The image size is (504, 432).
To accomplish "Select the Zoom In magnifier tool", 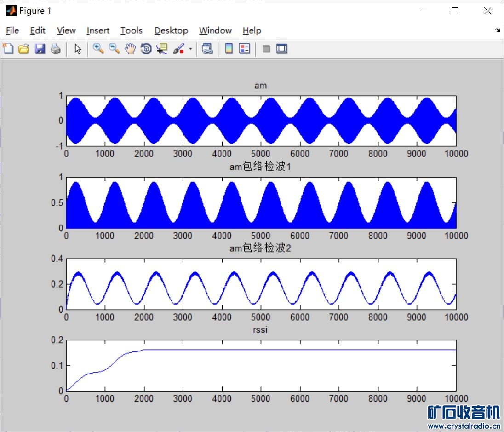I will [x=98, y=49].
